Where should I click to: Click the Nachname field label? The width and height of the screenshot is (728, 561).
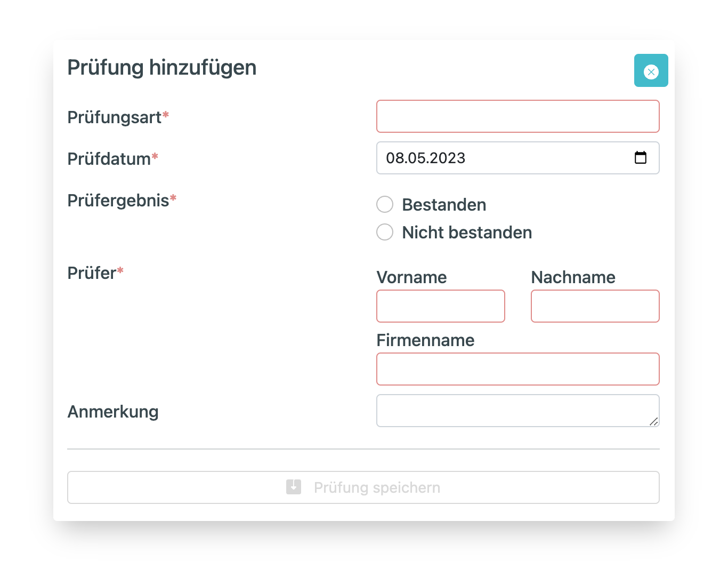pyautogui.click(x=573, y=277)
